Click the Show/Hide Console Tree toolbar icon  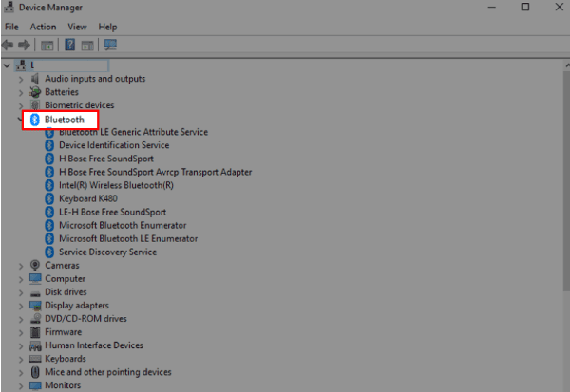47,46
